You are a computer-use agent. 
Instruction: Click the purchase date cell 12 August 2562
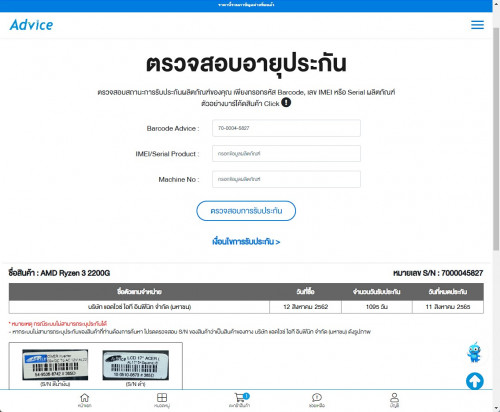tap(305, 307)
